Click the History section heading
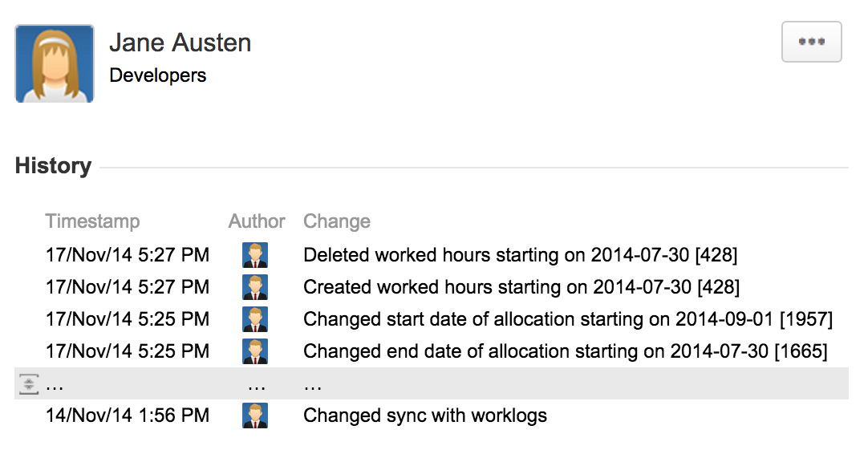868x454 pixels. tap(53, 166)
